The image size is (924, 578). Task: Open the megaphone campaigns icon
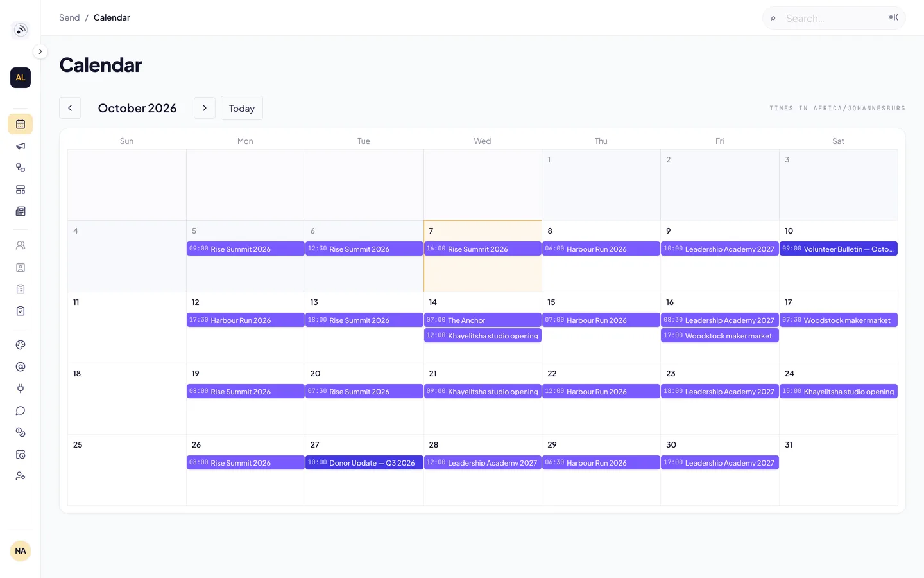tap(21, 146)
